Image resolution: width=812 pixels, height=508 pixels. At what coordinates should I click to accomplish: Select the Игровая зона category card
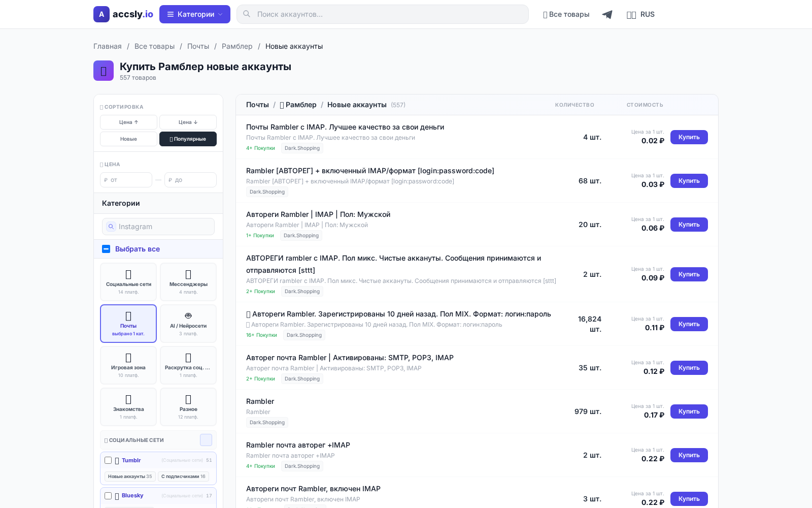tap(128, 365)
